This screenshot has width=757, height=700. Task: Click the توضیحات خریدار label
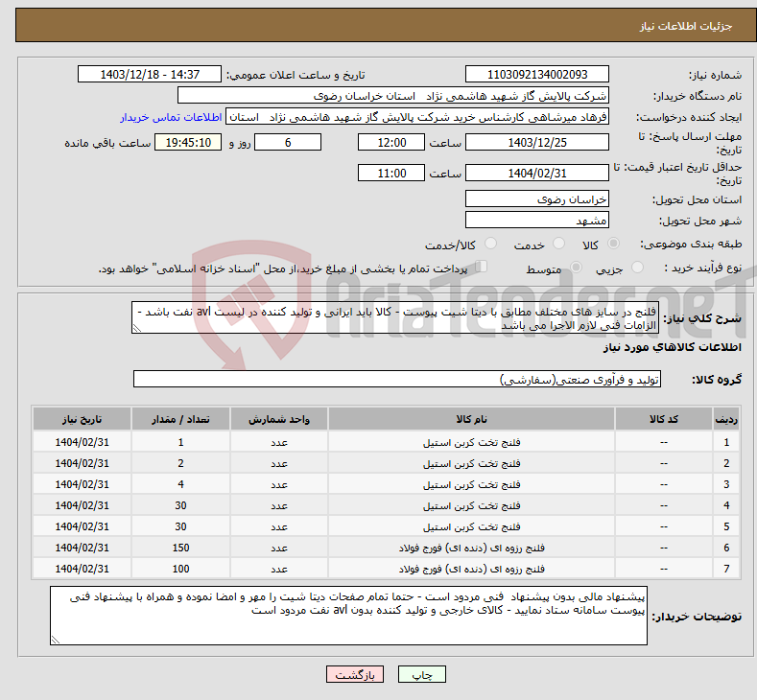click(697, 617)
